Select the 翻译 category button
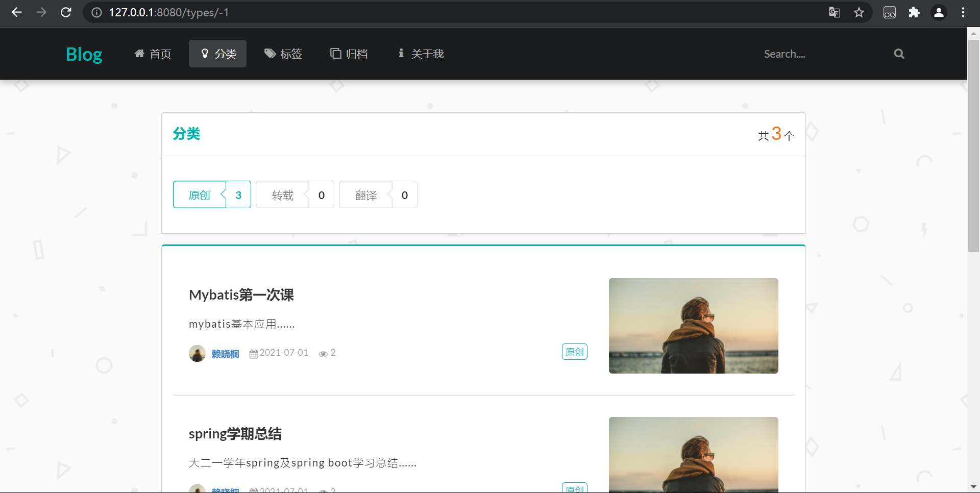The width and height of the screenshot is (980, 493). pyautogui.click(x=366, y=195)
